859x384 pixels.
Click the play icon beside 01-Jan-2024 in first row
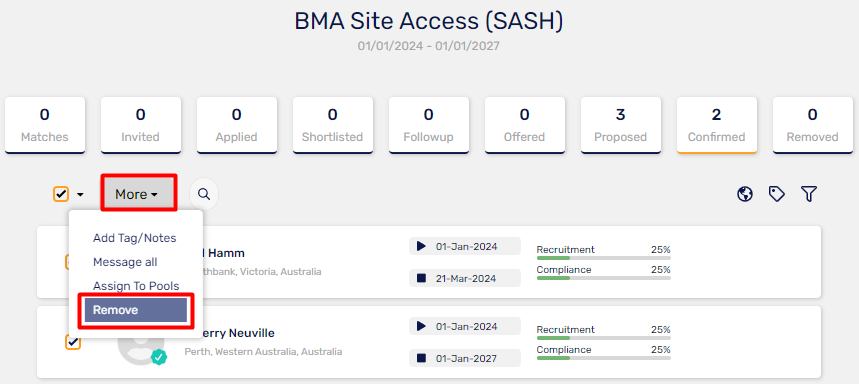pyautogui.click(x=421, y=247)
